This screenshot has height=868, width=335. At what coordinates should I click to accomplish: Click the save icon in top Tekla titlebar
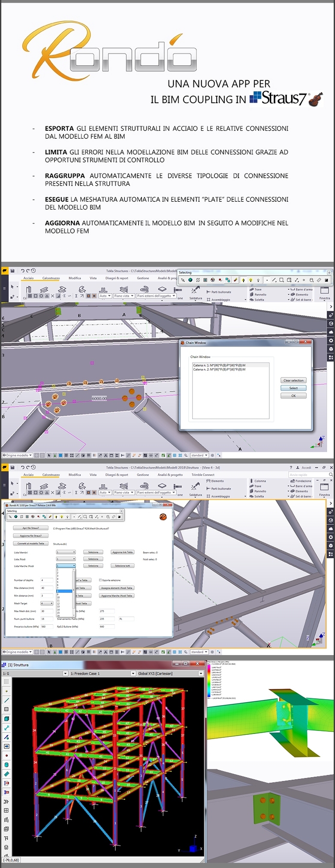[x=13, y=271]
